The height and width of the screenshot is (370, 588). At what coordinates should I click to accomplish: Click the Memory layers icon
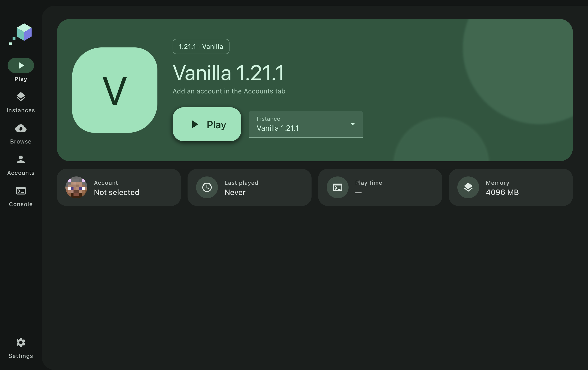tap(468, 187)
